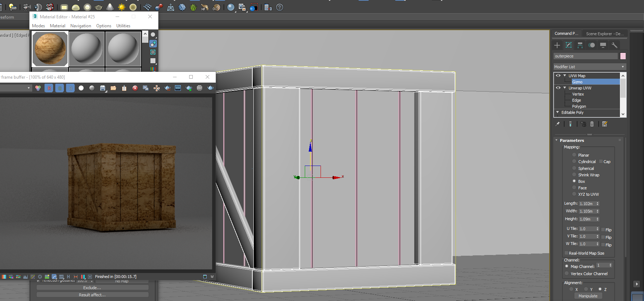Click the Remove modifier trash icon
644x301 pixels.
pos(592,124)
